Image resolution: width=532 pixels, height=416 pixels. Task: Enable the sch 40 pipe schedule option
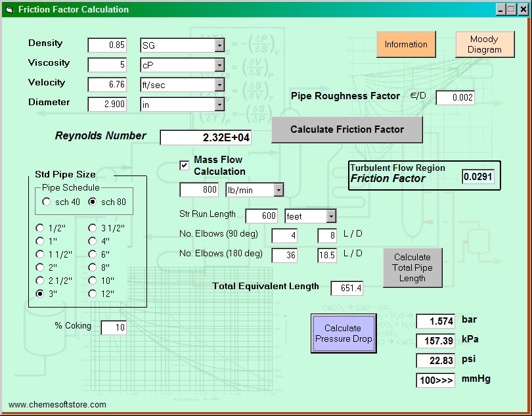coord(47,202)
